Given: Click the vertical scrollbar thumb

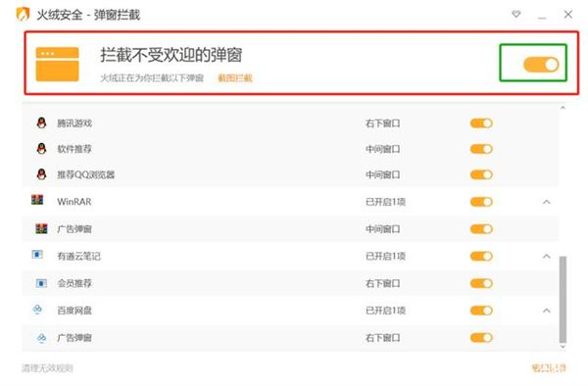Looking at the screenshot, I should (x=563, y=300).
